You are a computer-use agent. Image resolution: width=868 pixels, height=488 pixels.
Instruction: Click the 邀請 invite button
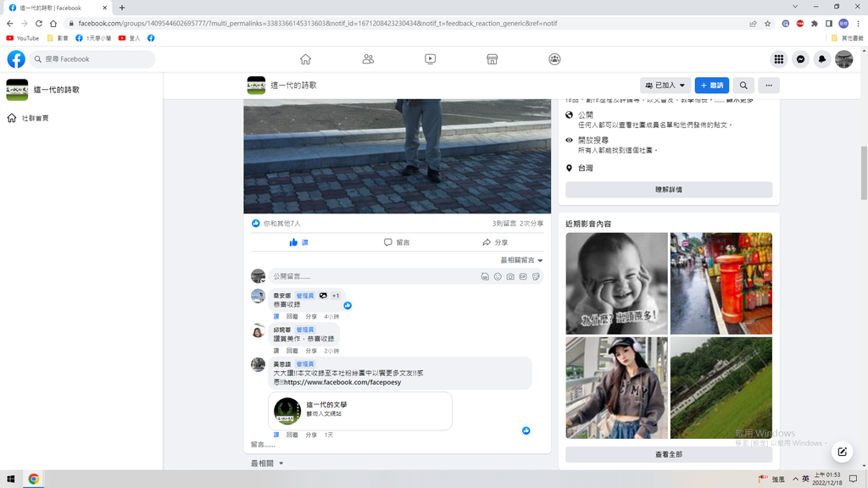(x=712, y=86)
